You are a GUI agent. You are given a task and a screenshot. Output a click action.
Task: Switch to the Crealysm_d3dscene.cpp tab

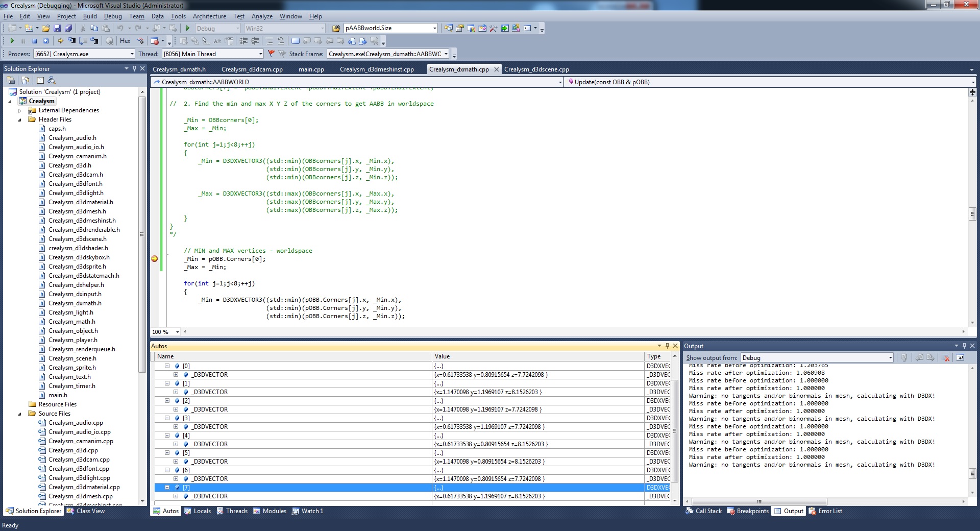click(x=536, y=69)
